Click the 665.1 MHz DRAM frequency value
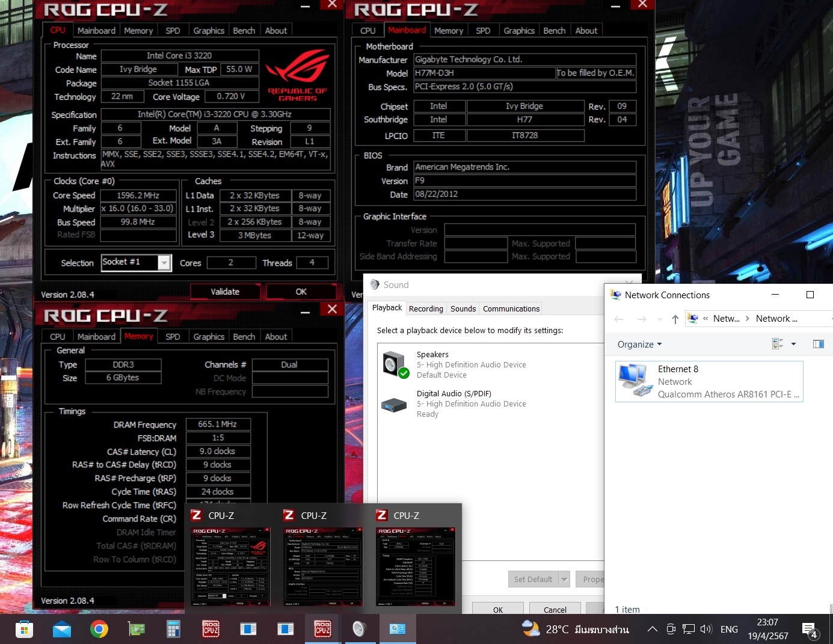Screen dimensions: 833x644 pos(218,425)
